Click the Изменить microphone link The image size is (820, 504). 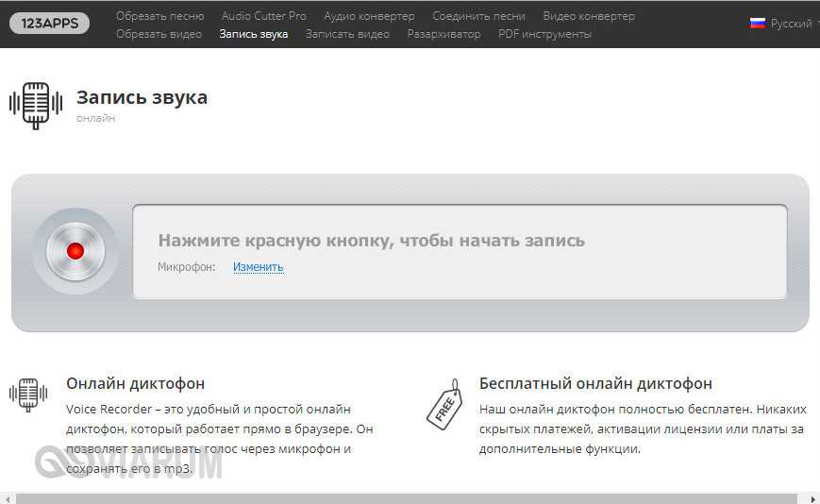coord(258,267)
